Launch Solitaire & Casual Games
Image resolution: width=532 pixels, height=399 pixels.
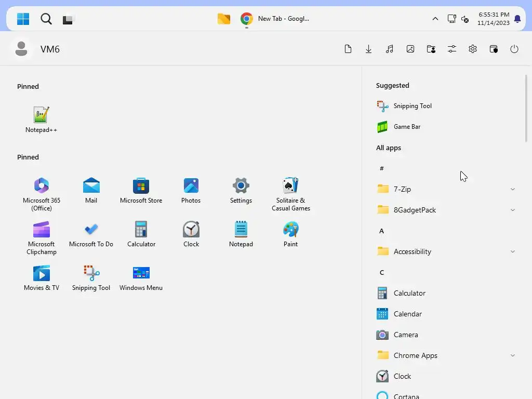(291, 194)
